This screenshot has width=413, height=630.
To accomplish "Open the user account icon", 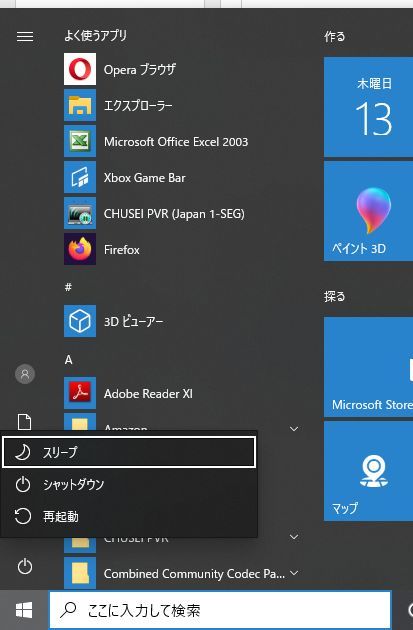I will pyautogui.click(x=25, y=374).
